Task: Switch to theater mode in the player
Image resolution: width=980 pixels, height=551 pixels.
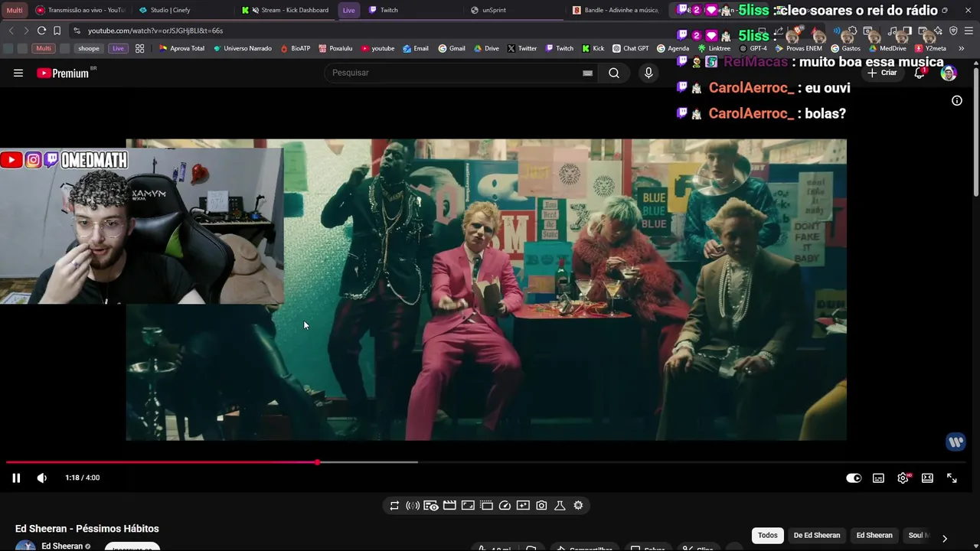Action: [x=927, y=478]
